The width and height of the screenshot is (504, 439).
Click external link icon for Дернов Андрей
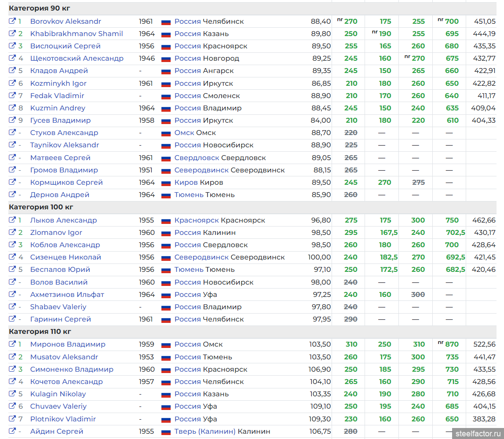(x=12, y=194)
